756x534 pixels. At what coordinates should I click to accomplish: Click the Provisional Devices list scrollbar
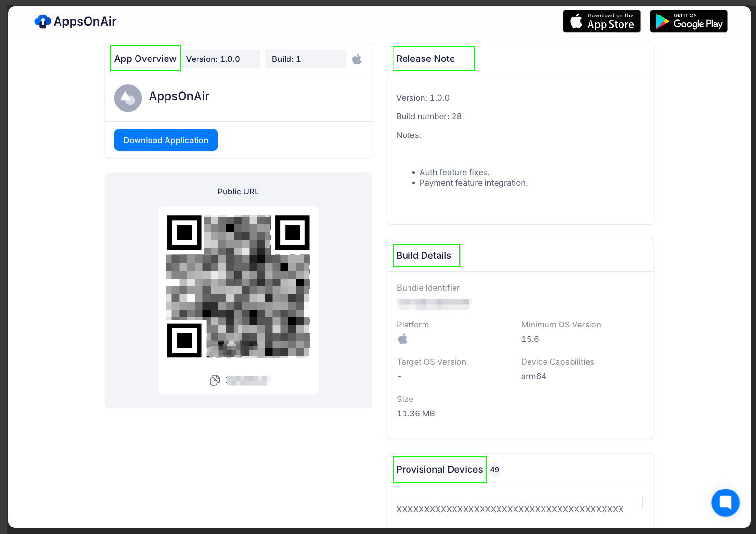pyautogui.click(x=642, y=503)
